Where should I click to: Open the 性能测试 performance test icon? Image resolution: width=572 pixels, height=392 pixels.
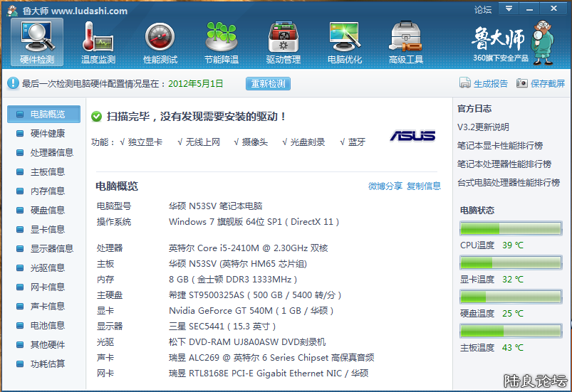(x=160, y=37)
